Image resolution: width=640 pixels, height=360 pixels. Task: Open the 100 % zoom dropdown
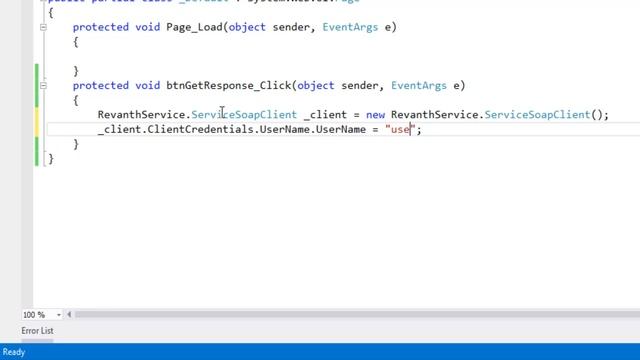pyautogui.click(x=59, y=315)
